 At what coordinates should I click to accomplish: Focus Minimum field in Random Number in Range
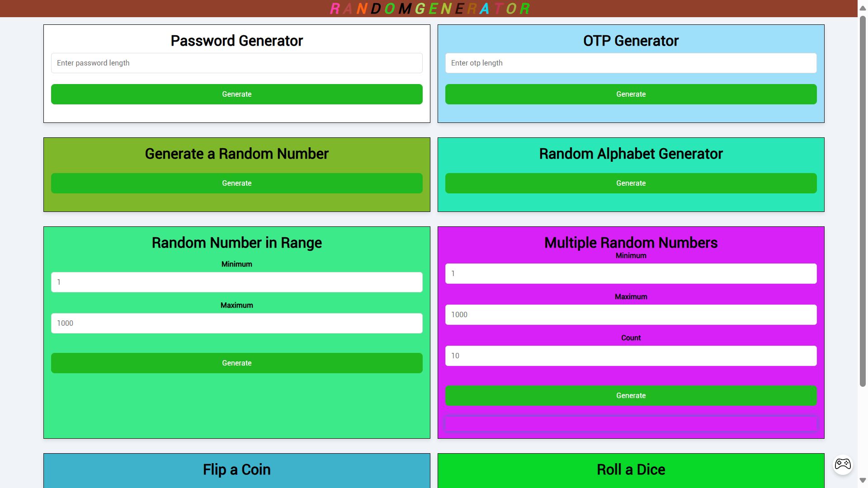tap(237, 282)
